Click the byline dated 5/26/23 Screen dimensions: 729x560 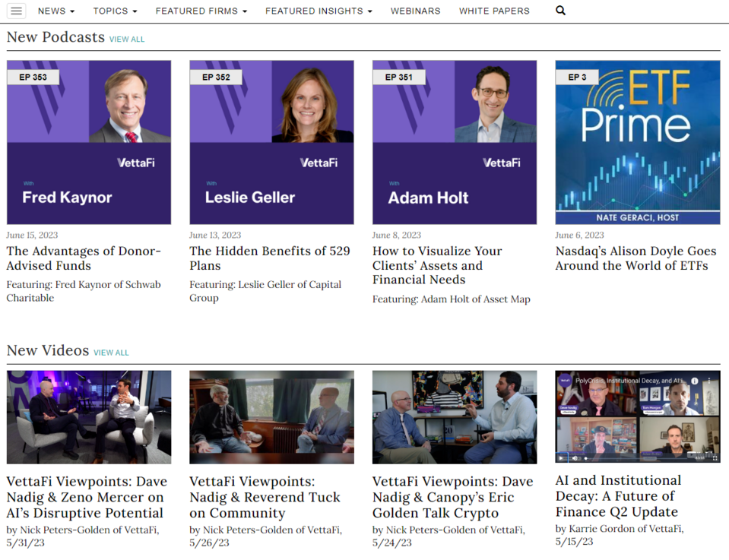pos(265,536)
